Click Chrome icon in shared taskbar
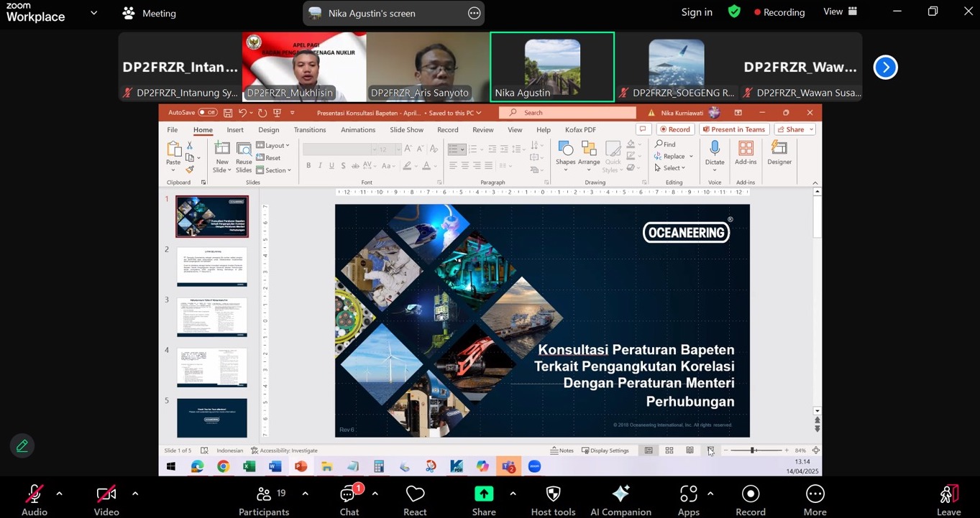Viewport: 980px width, 518px height. coord(223,466)
